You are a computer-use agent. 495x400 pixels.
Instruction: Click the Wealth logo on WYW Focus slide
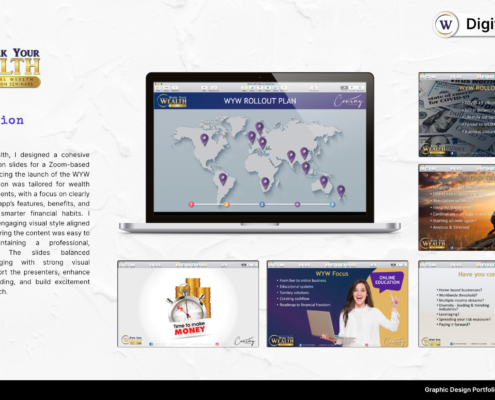tap(282, 340)
